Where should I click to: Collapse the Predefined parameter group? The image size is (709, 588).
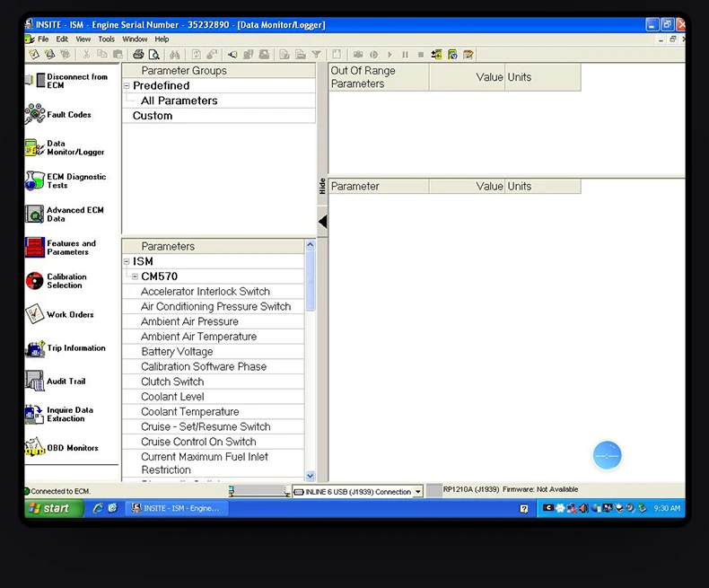(x=127, y=85)
